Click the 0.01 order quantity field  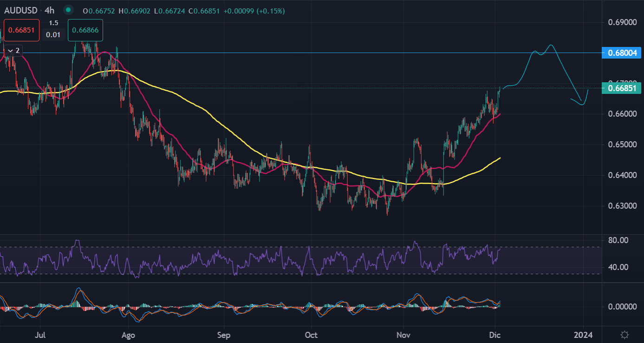coord(54,34)
